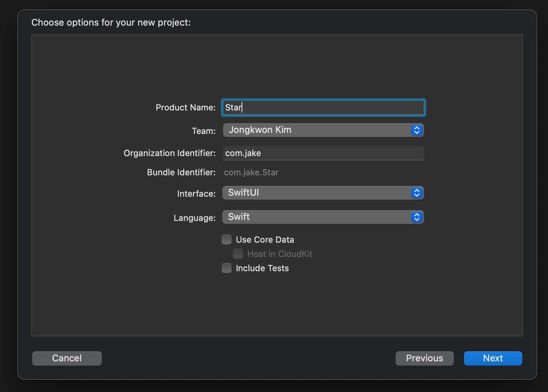Expand the Language dropdown set to Swift
Viewport: 548px width, 392px height.
tap(323, 217)
